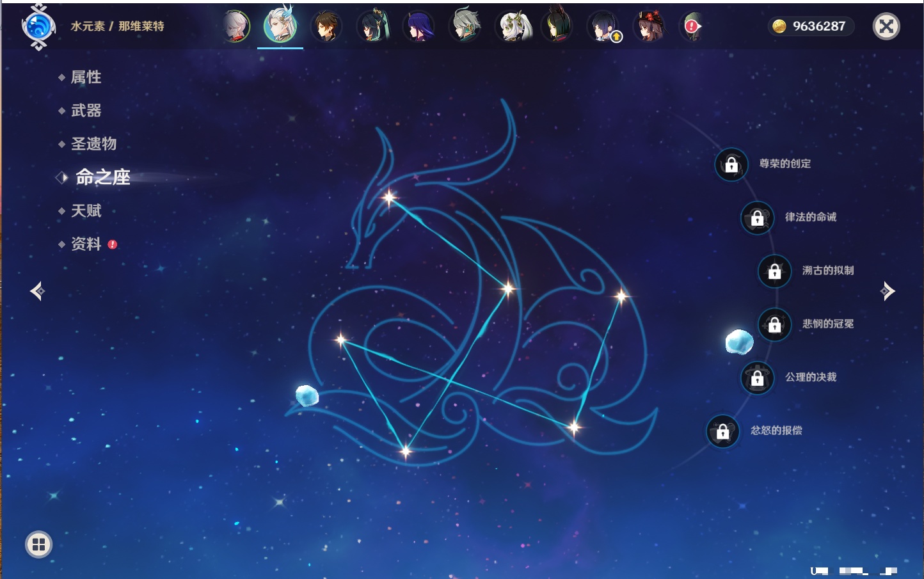The image size is (924, 579).
Task: Click the lock icon beside 律法的命诫
Action: click(x=757, y=218)
